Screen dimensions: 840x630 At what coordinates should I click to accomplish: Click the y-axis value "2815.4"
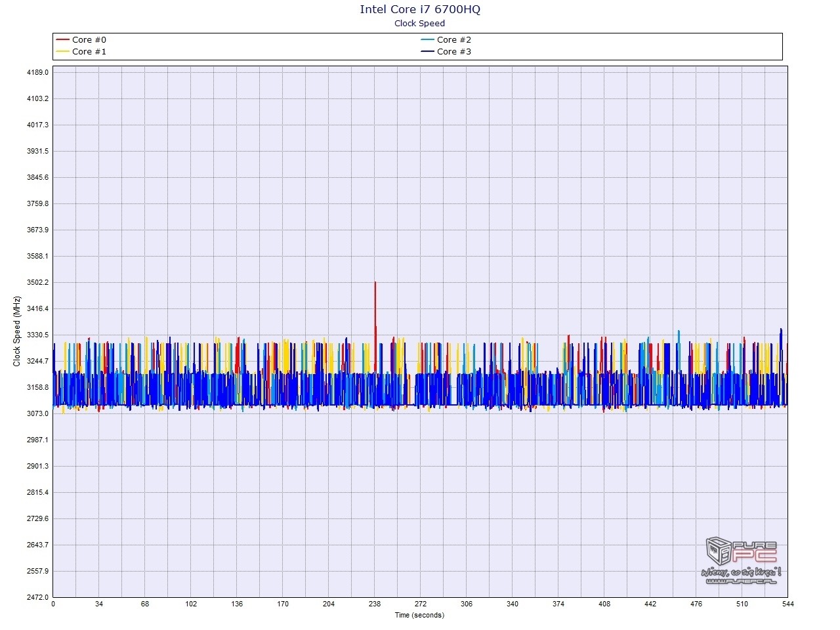(x=37, y=492)
